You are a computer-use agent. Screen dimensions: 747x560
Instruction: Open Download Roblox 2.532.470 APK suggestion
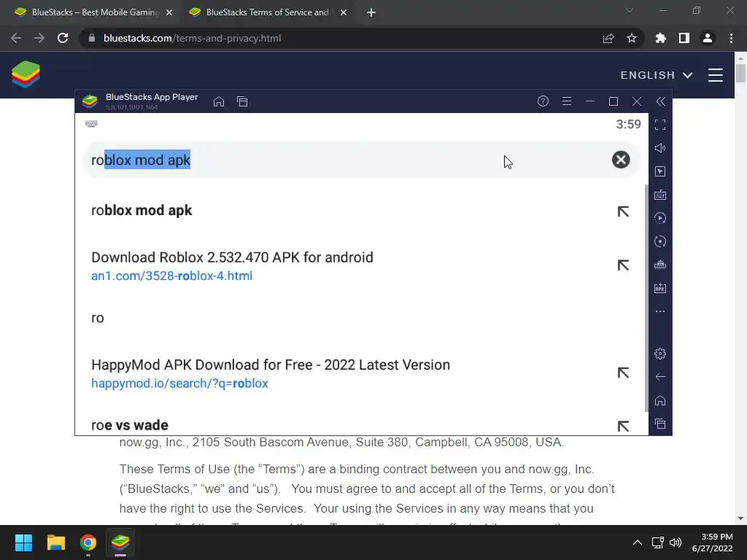(232, 257)
